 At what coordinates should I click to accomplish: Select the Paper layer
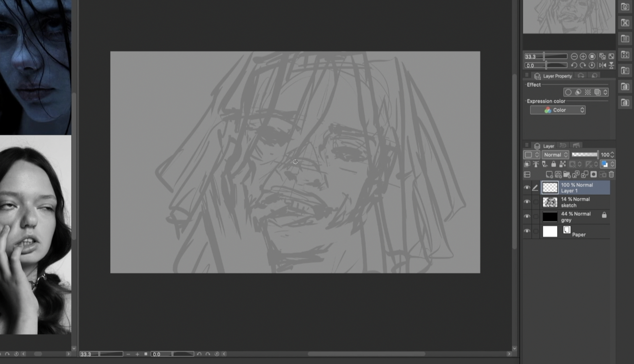[x=578, y=232]
